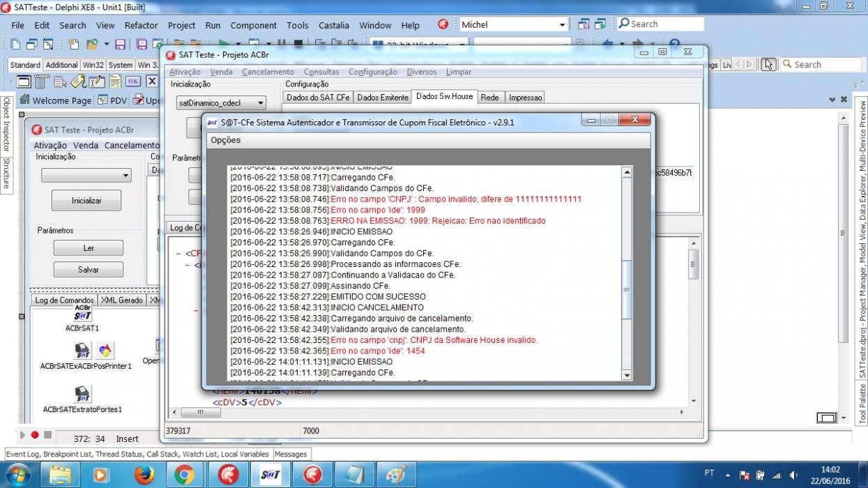Click the Save toolbar icon
This screenshot has height=488, width=868.
point(120,44)
